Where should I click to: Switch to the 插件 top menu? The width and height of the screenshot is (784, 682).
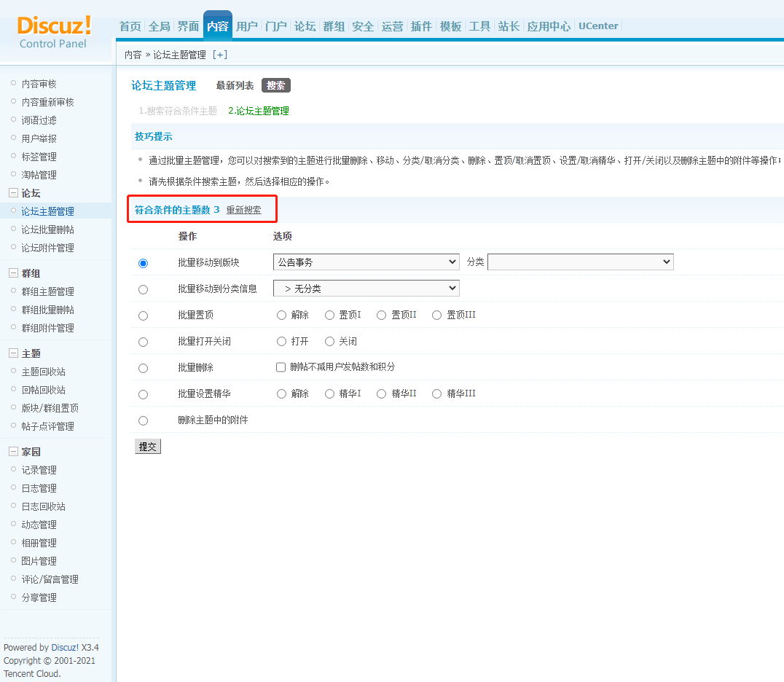pyautogui.click(x=421, y=26)
